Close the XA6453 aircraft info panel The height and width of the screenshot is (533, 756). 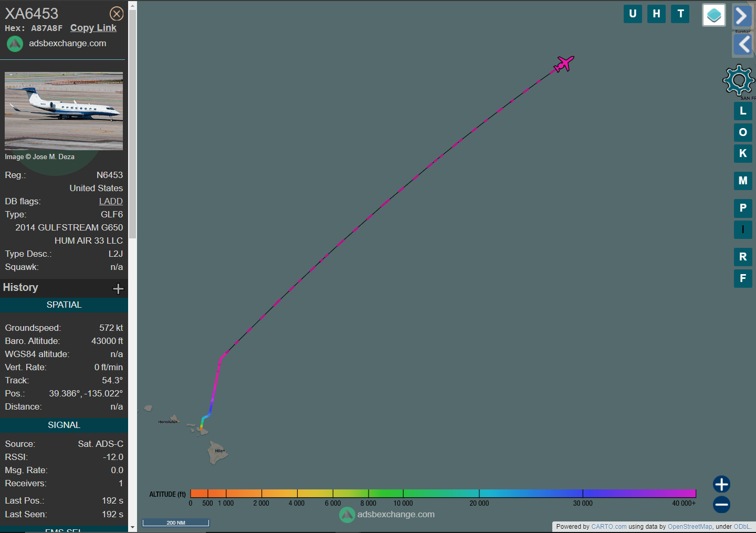(x=117, y=14)
